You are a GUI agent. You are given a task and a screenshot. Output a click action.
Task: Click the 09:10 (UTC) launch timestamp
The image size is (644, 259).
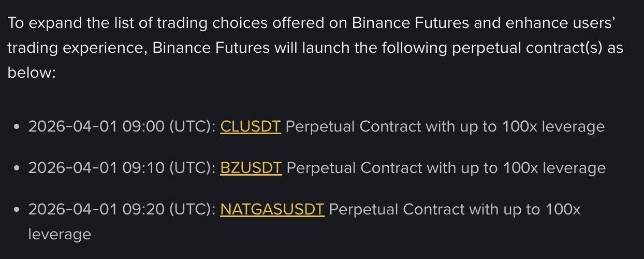169,168
